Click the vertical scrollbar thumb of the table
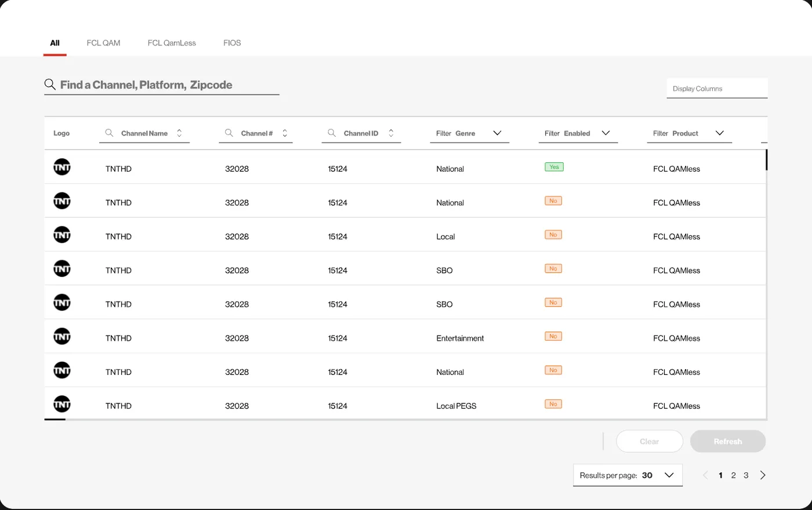 pos(766,160)
